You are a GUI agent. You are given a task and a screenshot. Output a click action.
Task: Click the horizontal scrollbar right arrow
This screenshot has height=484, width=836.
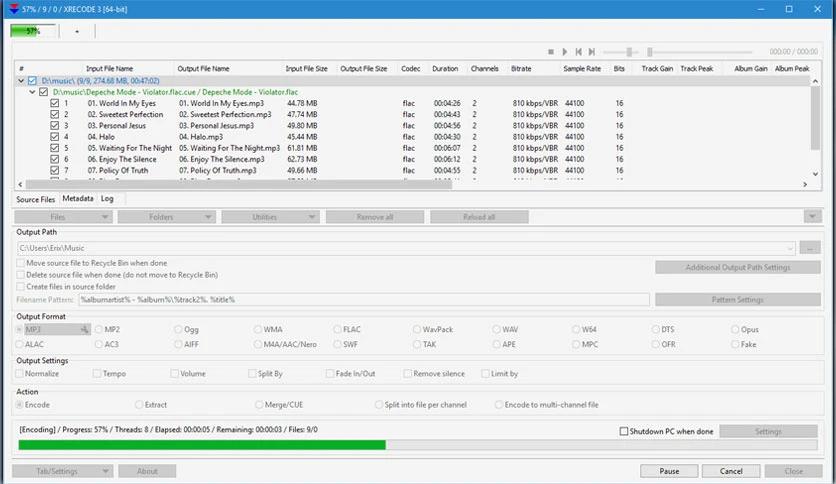tap(805, 184)
